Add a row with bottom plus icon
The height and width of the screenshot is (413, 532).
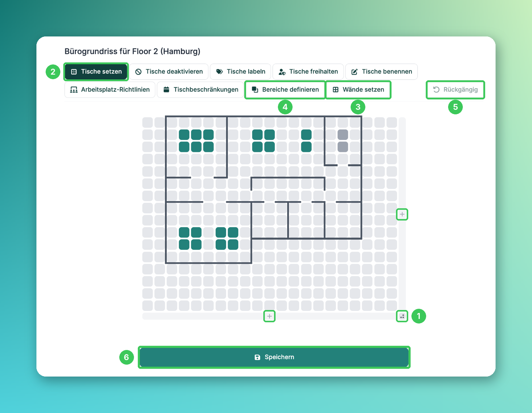269,316
